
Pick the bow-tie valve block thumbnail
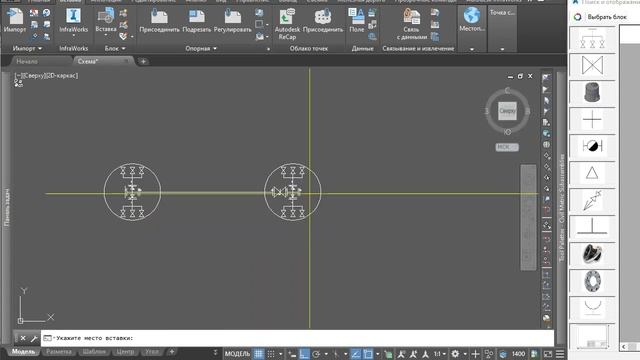point(592,65)
